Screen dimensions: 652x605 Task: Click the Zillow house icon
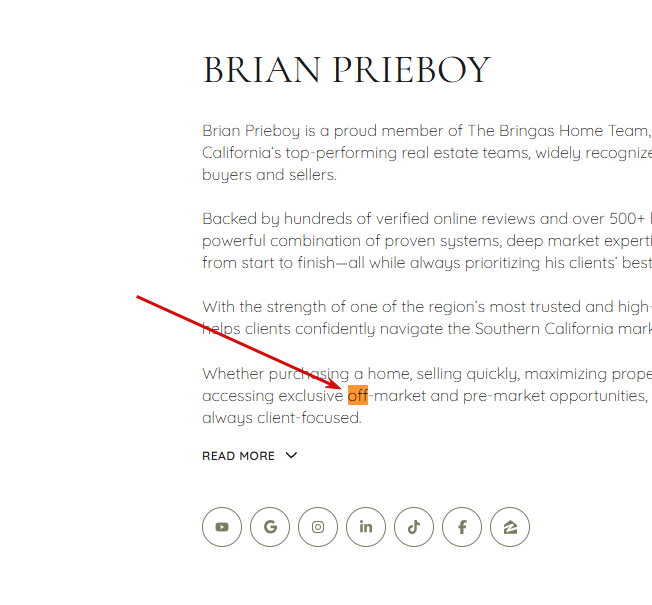coord(510,527)
